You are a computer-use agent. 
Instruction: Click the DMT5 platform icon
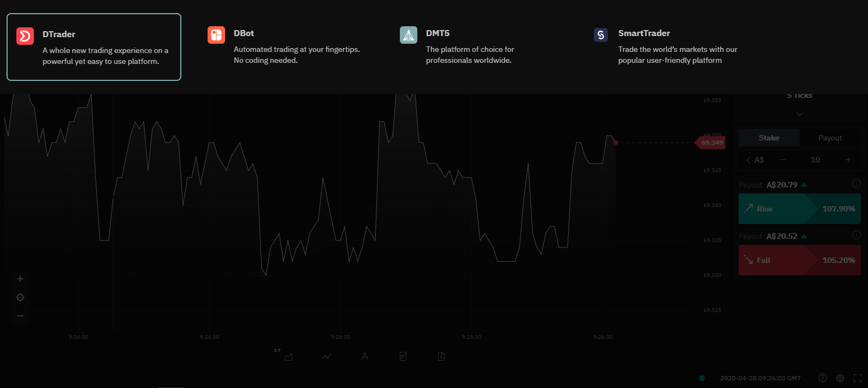pos(409,35)
